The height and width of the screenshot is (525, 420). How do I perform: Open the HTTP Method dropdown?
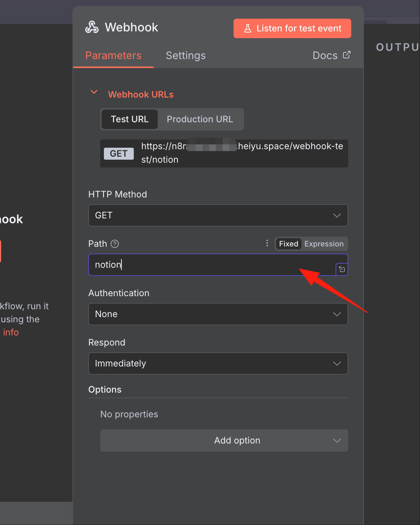(x=218, y=215)
